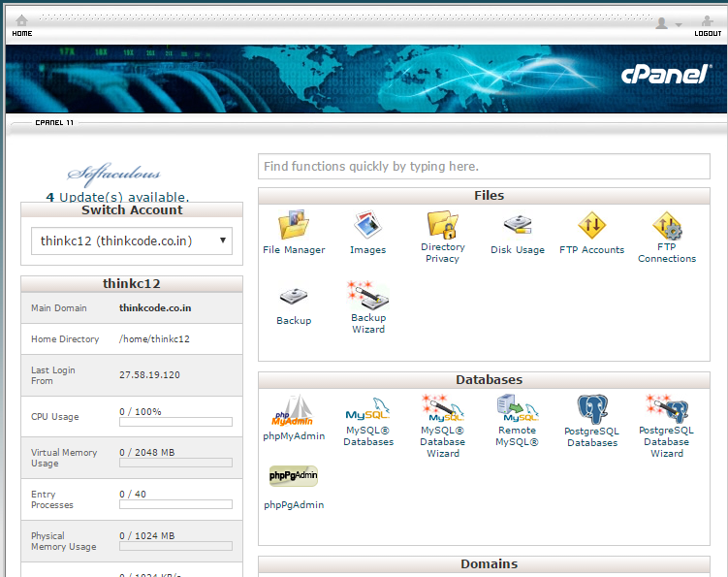Collapse the Domains section header
This screenshot has width=728, height=577.
point(484,564)
